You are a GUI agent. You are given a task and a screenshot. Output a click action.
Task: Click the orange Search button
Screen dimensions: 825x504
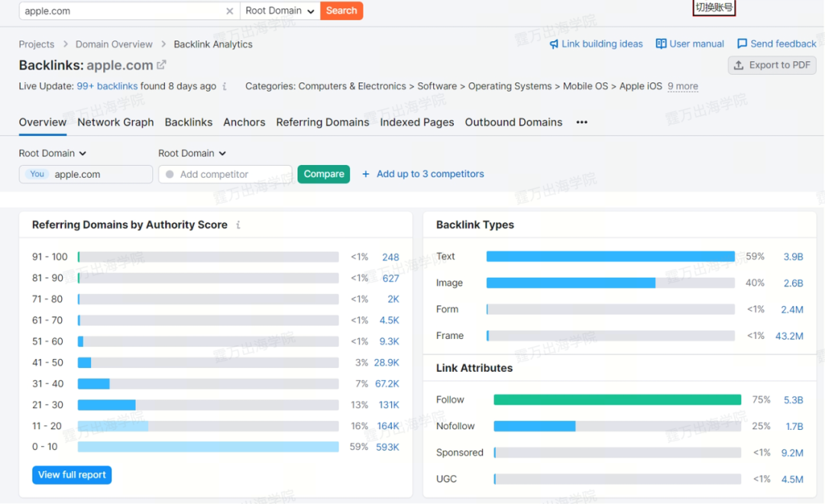[341, 11]
